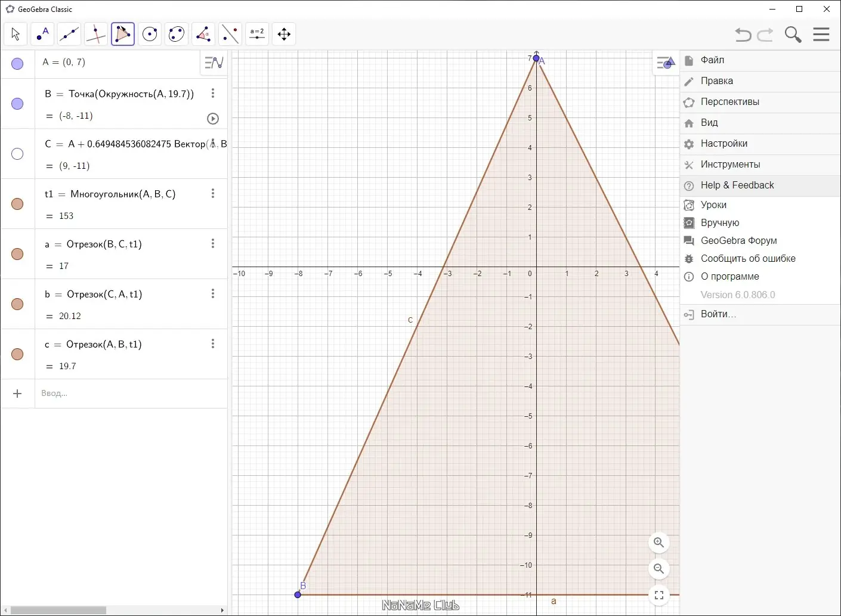Screen dimensions: 841x616
Task: Close the hamburger main menu
Action: [821, 34]
